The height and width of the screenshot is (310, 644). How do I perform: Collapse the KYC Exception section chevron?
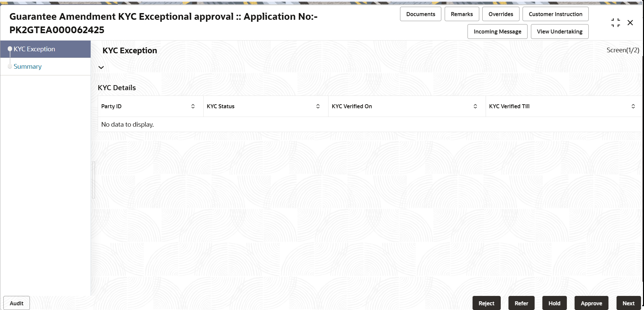coord(101,67)
